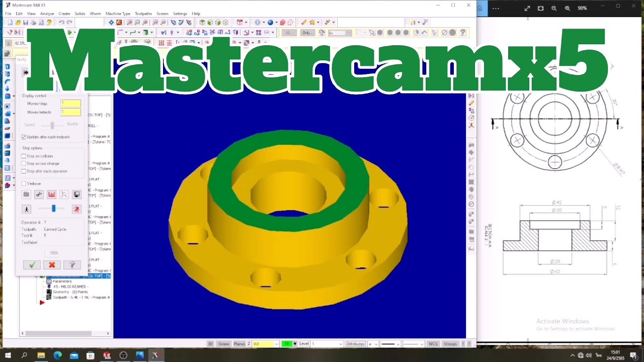Click zoom in magnifier in PDF viewer
The height and width of the screenshot is (362, 644).
pyautogui.click(x=568, y=8)
